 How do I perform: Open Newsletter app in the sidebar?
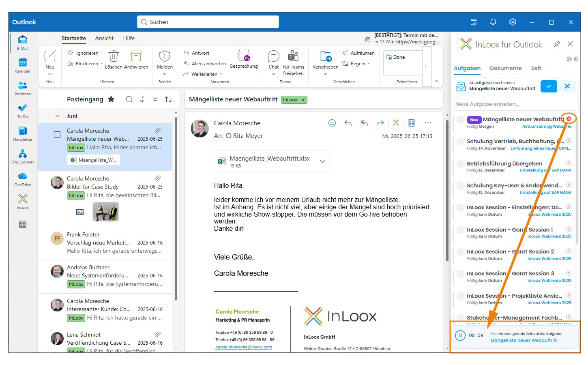23,133
